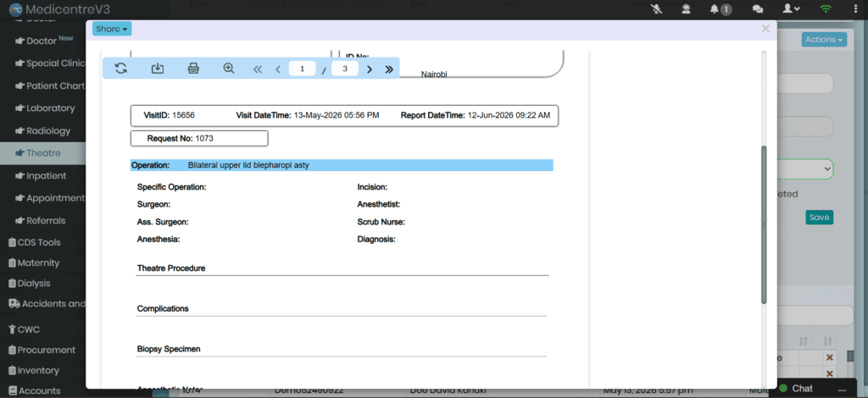Viewport: 868px width, 398px height.
Task: Jump to first report page
Action: 257,69
